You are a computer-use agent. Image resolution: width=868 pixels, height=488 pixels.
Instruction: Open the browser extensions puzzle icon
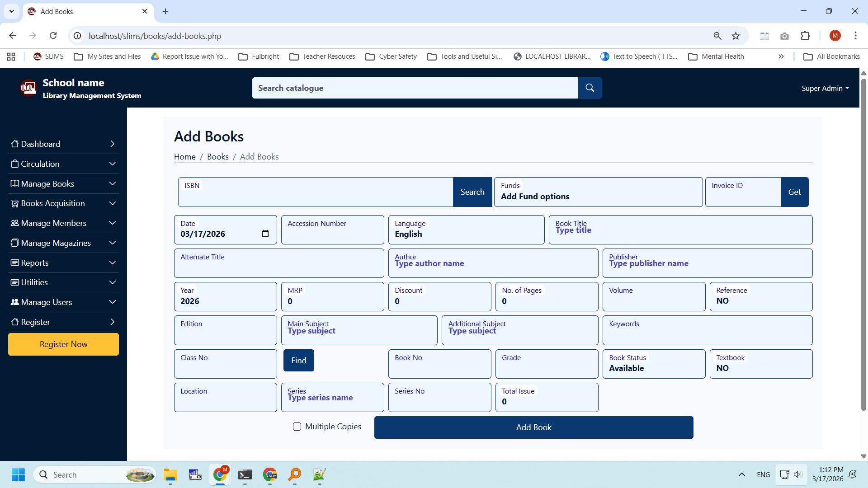805,36
